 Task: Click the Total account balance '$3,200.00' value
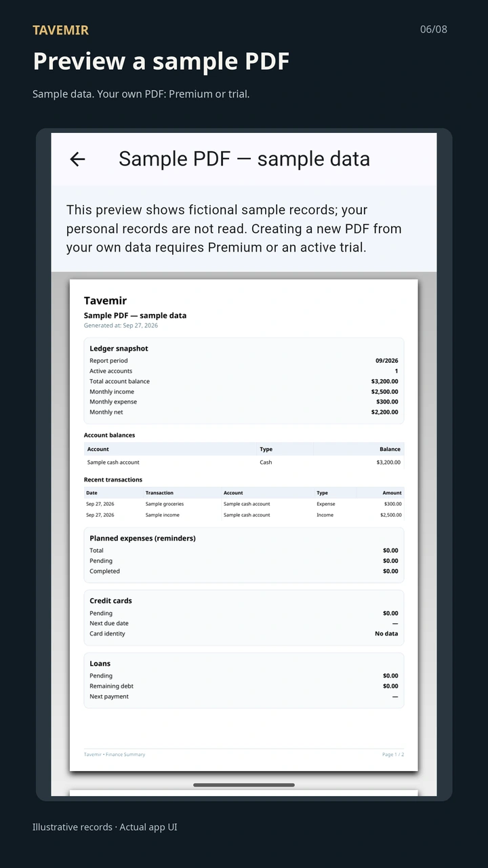[384, 381]
